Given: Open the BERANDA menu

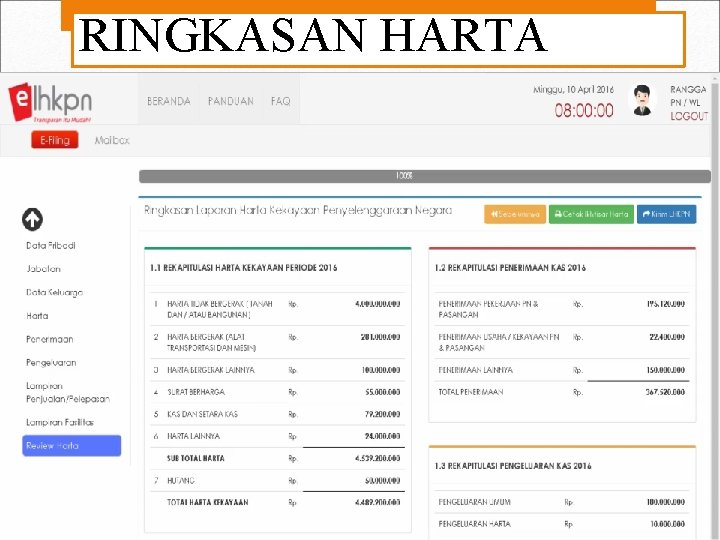Looking at the screenshot, I should click(x=169, y=101).
